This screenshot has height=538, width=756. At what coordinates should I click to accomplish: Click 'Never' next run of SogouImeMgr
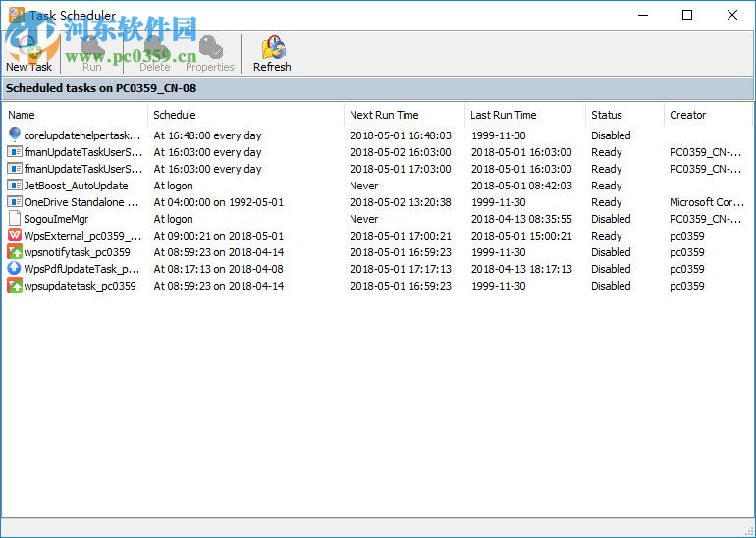coord(364,219)
